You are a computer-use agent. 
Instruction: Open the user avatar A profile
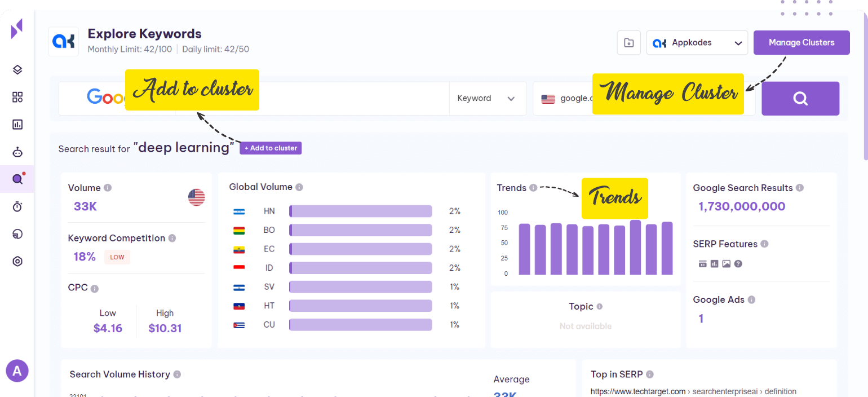17,371
